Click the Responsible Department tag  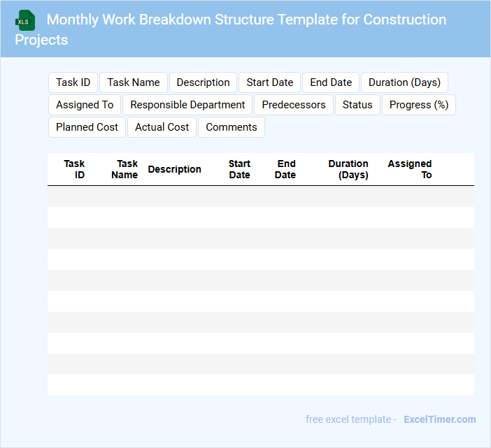pyautogui.click(x=187, y=105)
